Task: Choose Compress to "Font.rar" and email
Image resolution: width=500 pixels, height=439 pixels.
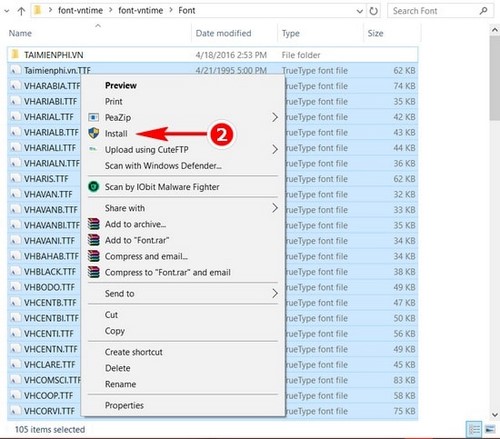Action: (168, 272)
